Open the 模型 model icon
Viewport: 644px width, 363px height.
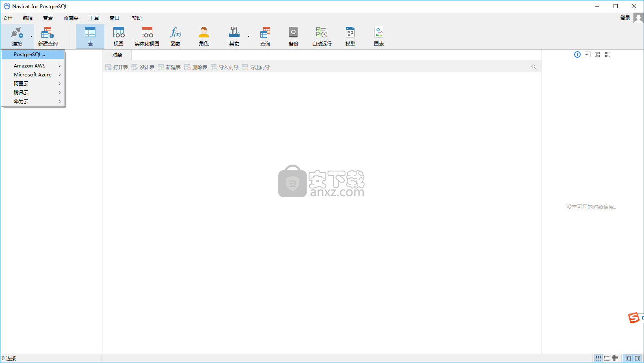pos(350,33)
